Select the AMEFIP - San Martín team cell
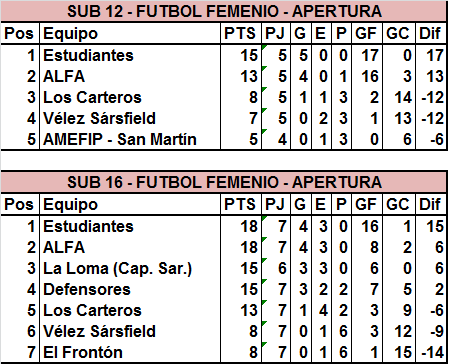Image resolution: width=449 pixels, height=364 pixels. click(130, 139)
